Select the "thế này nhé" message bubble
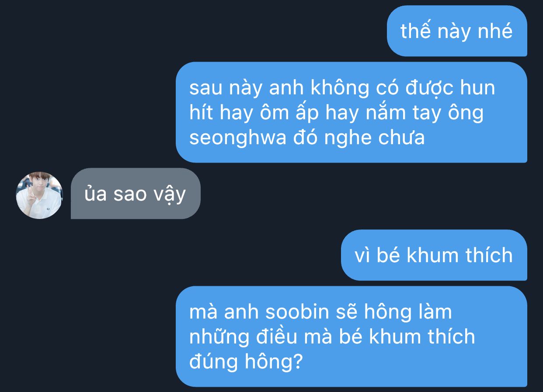 [x=457, y=31]
